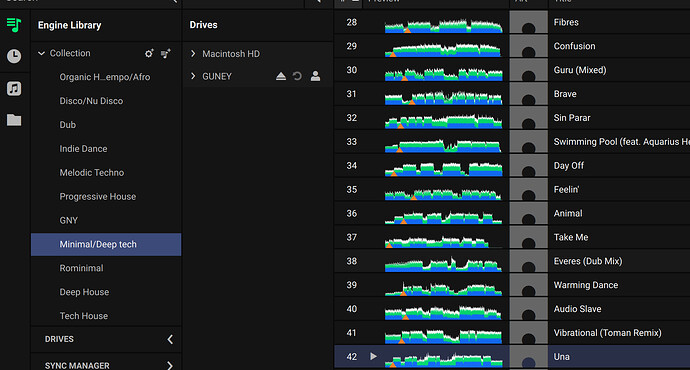Eject the GUNEY drive
This screenshot has height=370, width=690.
(281, 76)
